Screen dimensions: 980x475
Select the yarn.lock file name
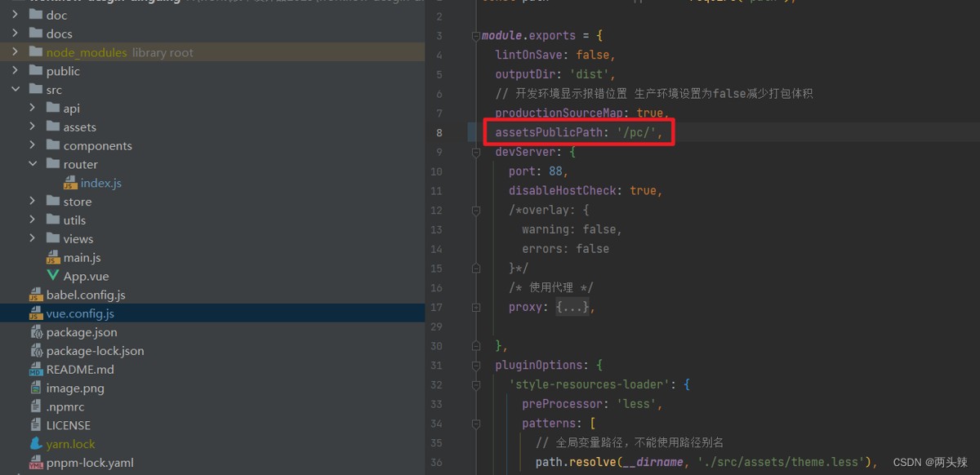click(70, 444)
